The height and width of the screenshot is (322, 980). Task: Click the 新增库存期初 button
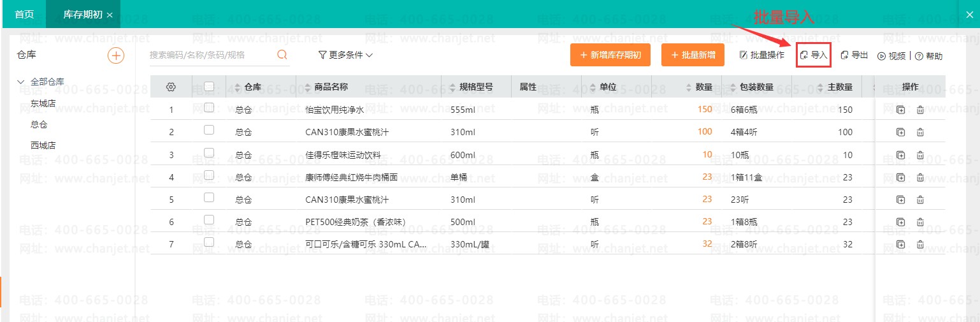pos(610,55)
